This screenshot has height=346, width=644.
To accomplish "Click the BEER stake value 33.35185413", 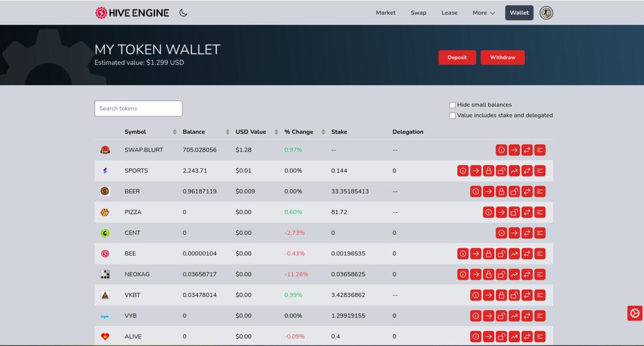I will click(x=350, y=192).
